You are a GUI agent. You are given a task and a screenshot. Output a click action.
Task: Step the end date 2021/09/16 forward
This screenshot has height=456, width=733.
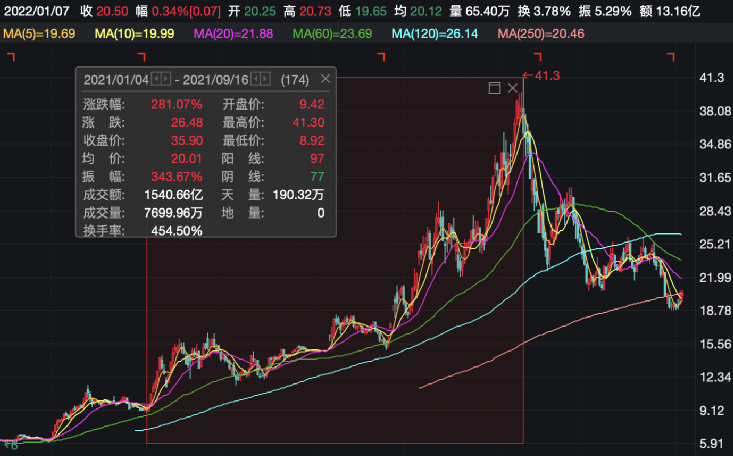click(265, 79)
